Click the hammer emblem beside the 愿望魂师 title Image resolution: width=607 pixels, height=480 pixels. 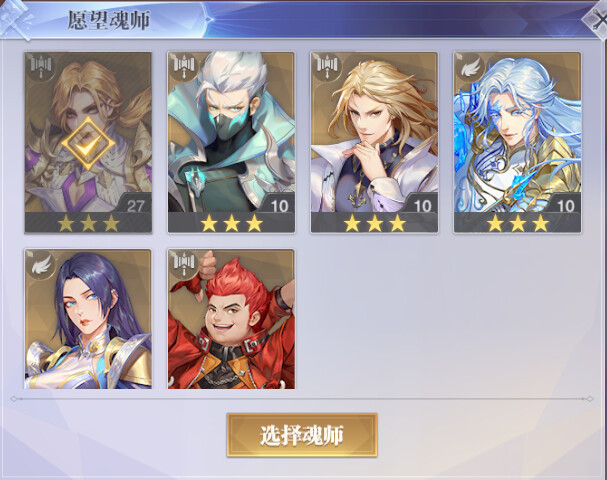(15, 19)
